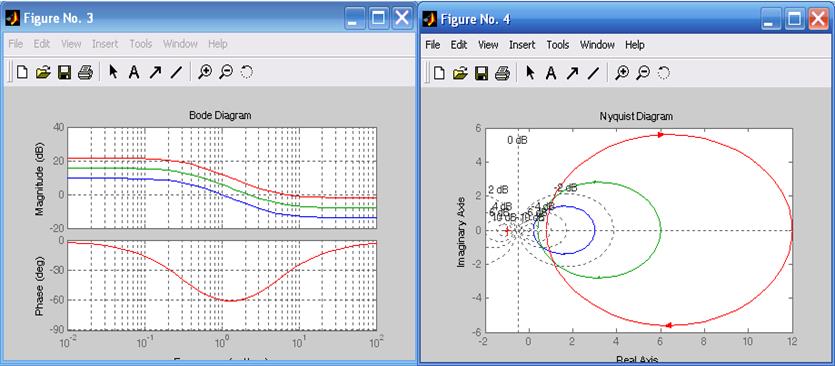Open Help menu in Figure No. 4
Screen dimensions: 835x366
tap(635, 45)
